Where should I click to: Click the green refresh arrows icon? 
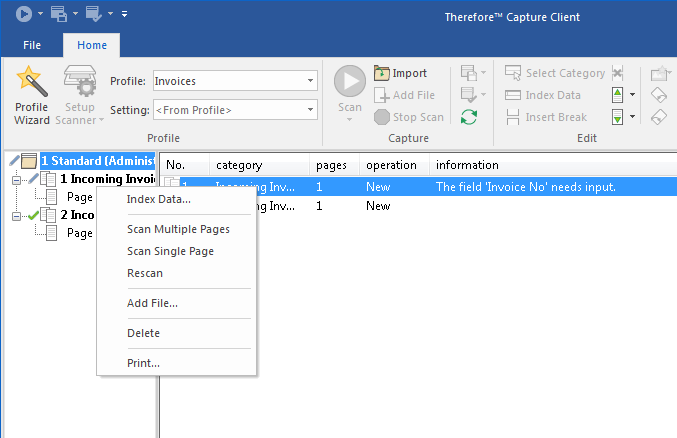[x=469, y=117]
